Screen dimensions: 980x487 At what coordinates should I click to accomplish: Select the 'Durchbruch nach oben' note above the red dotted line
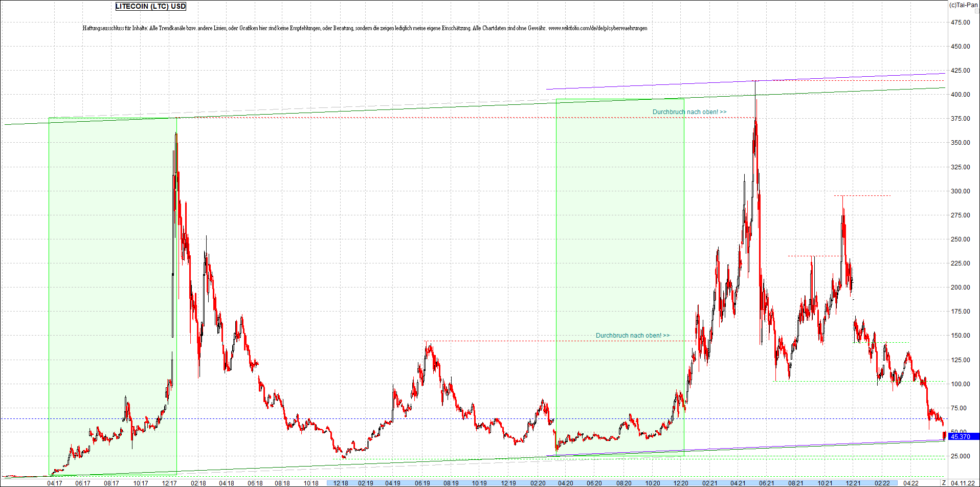[x=633, y=336]
